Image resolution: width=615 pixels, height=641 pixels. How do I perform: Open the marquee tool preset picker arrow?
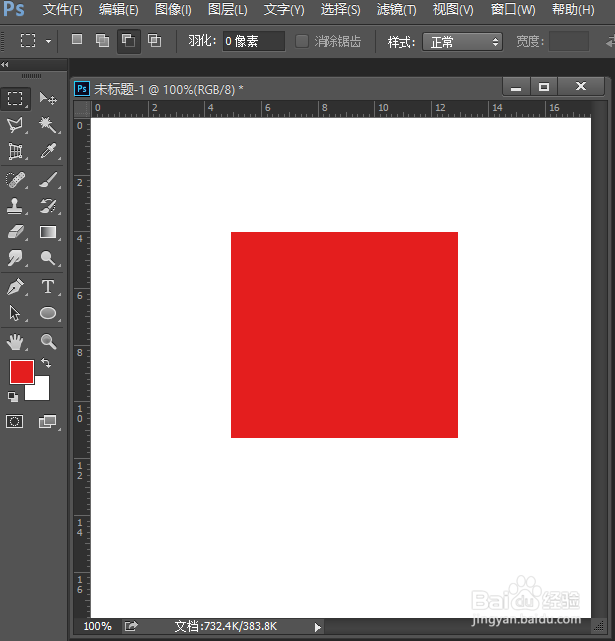[x=48, y=41]
